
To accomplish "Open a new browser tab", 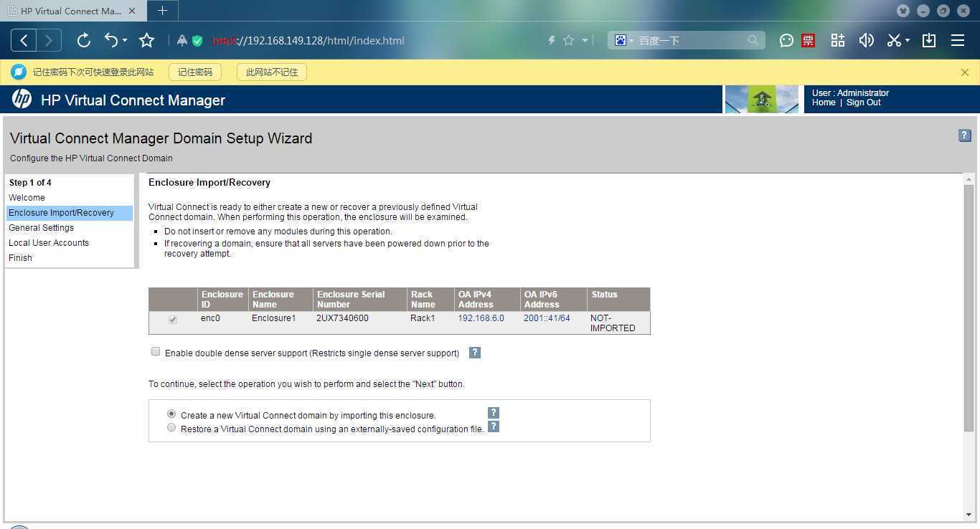I will (x=162, y=11).
